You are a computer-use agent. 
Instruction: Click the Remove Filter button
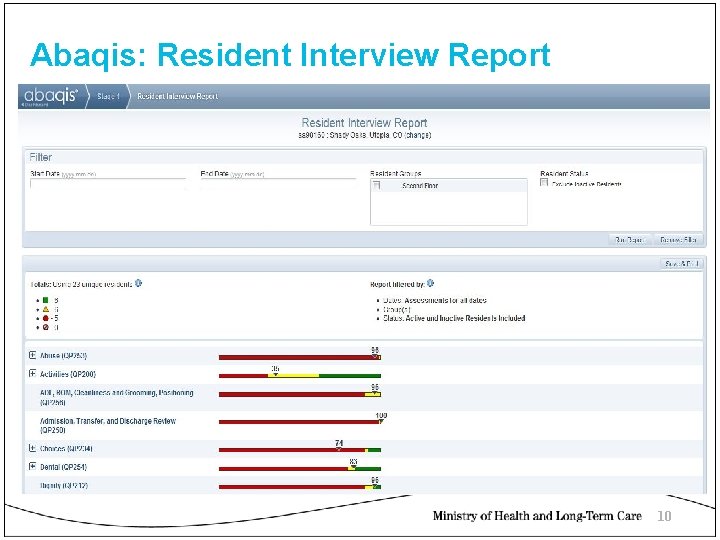click(678, 240)
